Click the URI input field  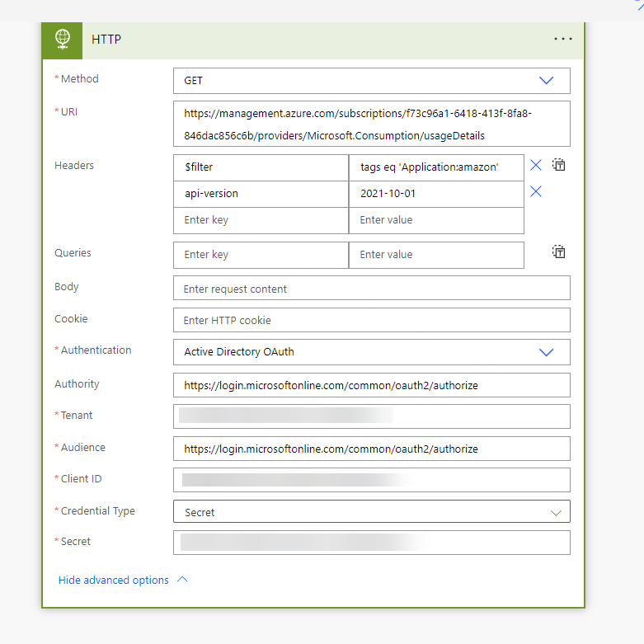click(372, 124)
